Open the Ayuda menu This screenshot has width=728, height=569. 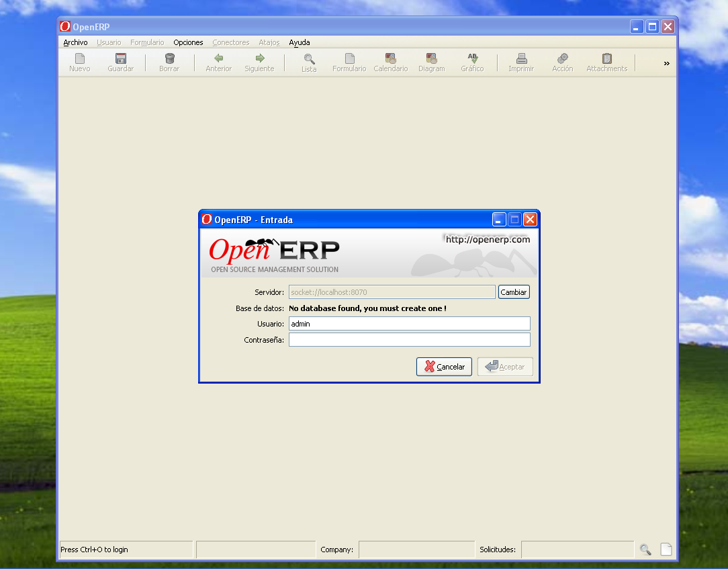tap(300, 42)
